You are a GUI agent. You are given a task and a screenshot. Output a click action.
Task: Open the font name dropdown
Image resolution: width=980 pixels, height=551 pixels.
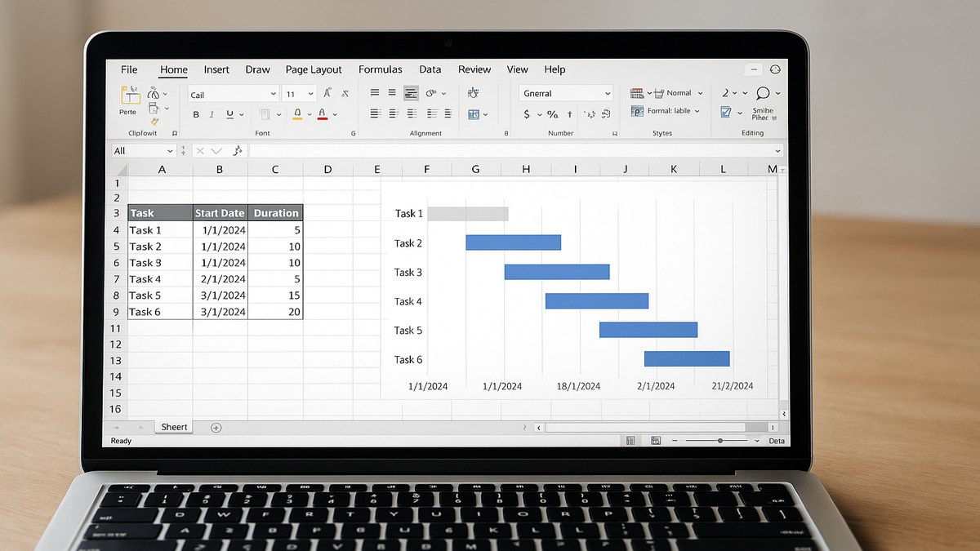click(274, 93)
